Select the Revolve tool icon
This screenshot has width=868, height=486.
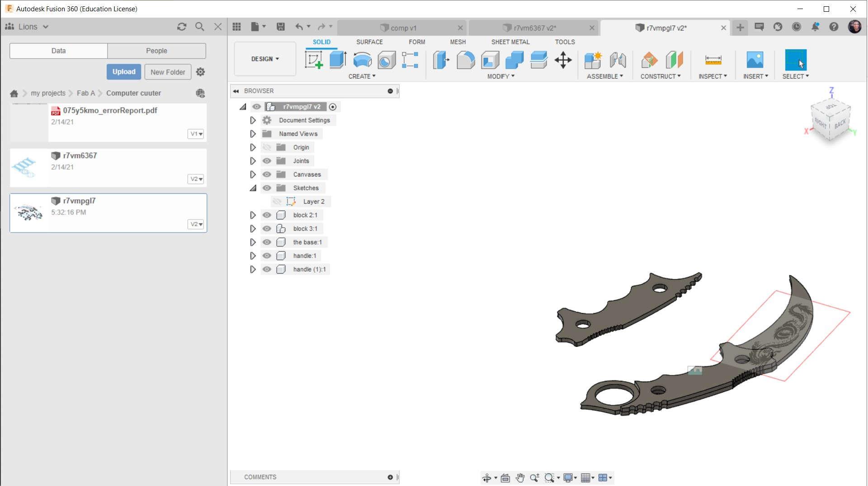[362, 60]
